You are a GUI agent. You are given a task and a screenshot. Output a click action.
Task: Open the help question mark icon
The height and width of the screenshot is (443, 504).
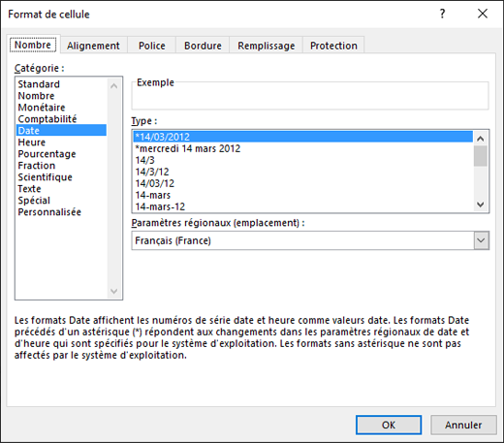[442, 14]
